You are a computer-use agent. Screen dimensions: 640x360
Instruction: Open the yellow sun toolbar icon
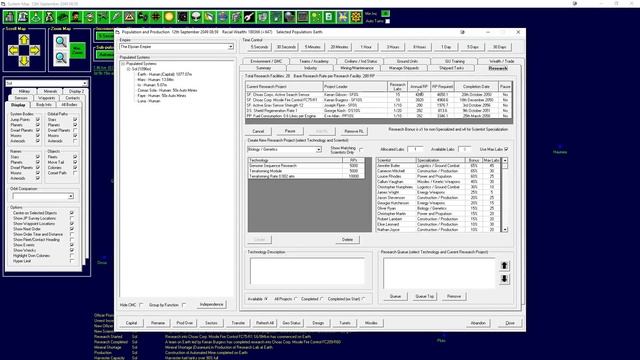[169, 17]
